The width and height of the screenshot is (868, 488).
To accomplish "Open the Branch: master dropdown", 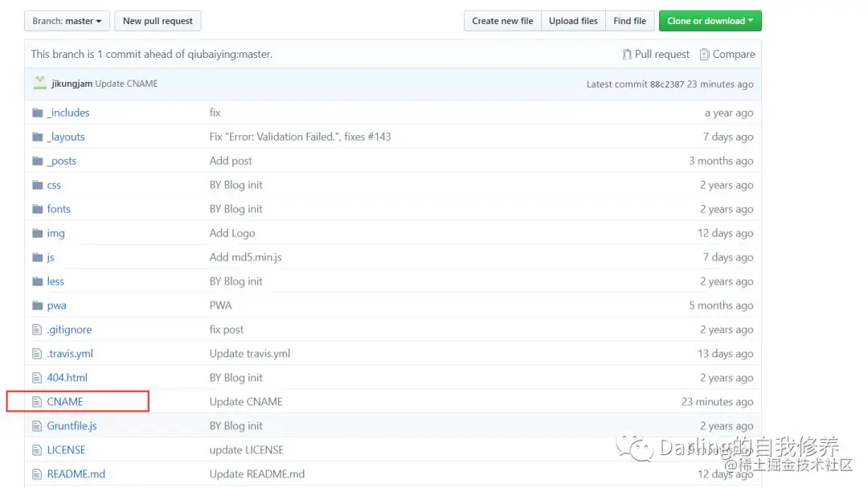I will (67, 21).
